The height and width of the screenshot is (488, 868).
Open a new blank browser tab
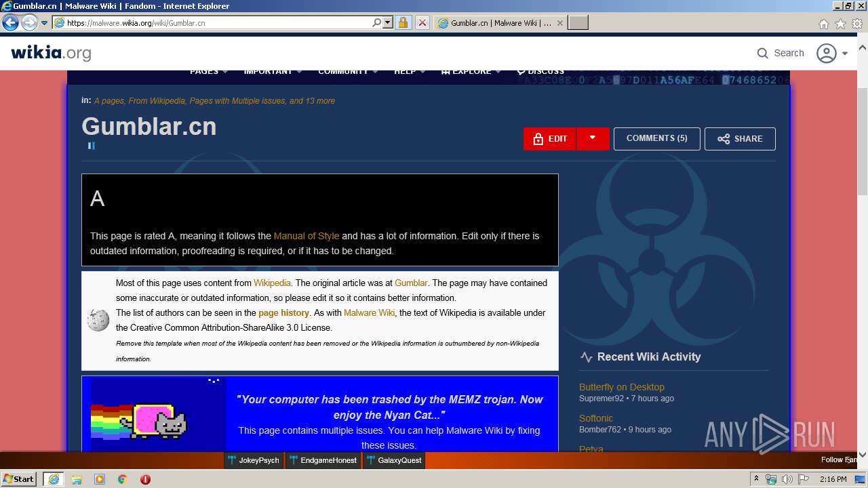coord(578,22)
